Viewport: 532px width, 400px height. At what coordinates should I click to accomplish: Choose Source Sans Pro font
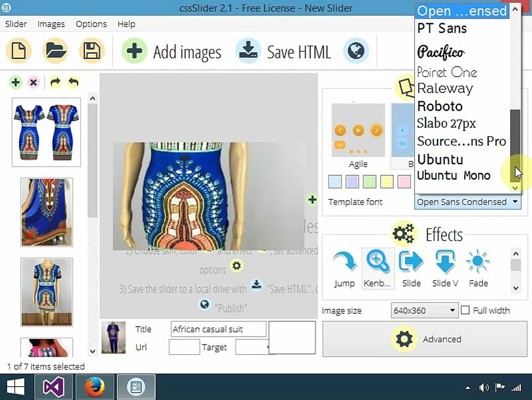462,141
